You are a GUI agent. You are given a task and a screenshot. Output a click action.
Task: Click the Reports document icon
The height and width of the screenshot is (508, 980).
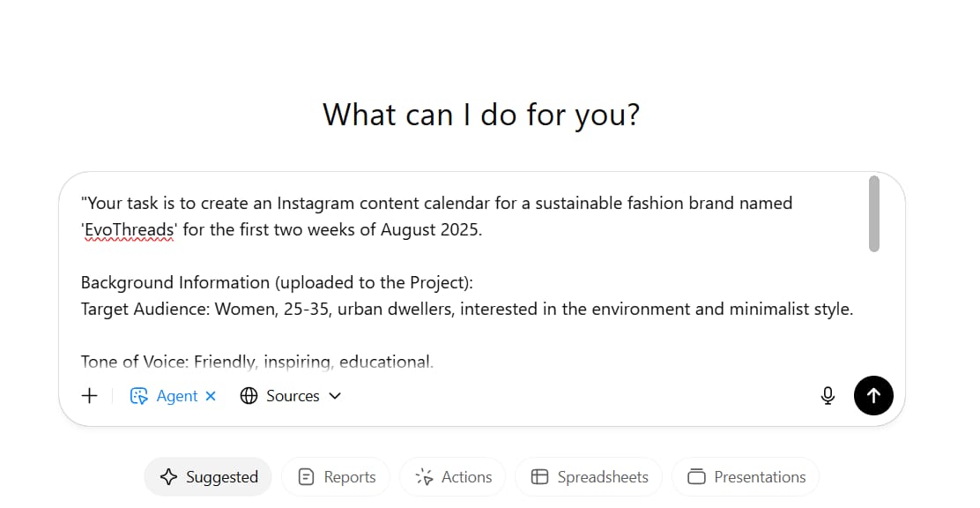pyautogui.click(x=307, y=477)
